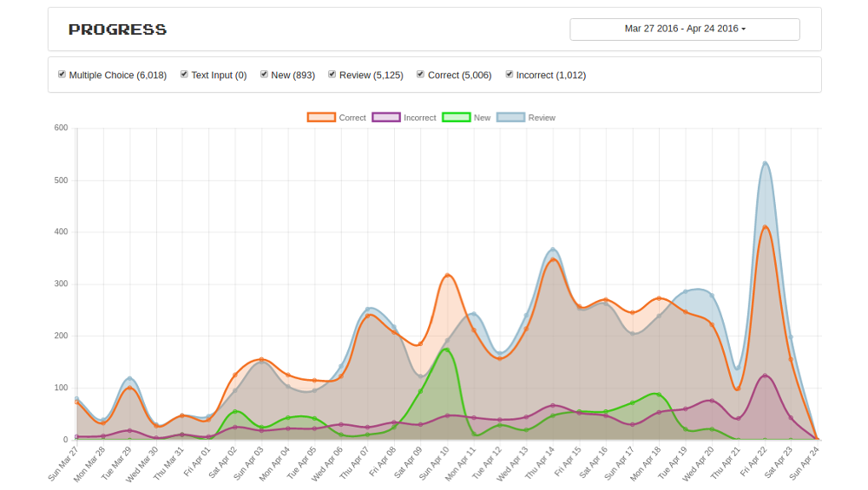Click the green New peak point on Sun Apr 10
Image resolution: width=868 pixels, height=490 pixels.
pos(447,350)
